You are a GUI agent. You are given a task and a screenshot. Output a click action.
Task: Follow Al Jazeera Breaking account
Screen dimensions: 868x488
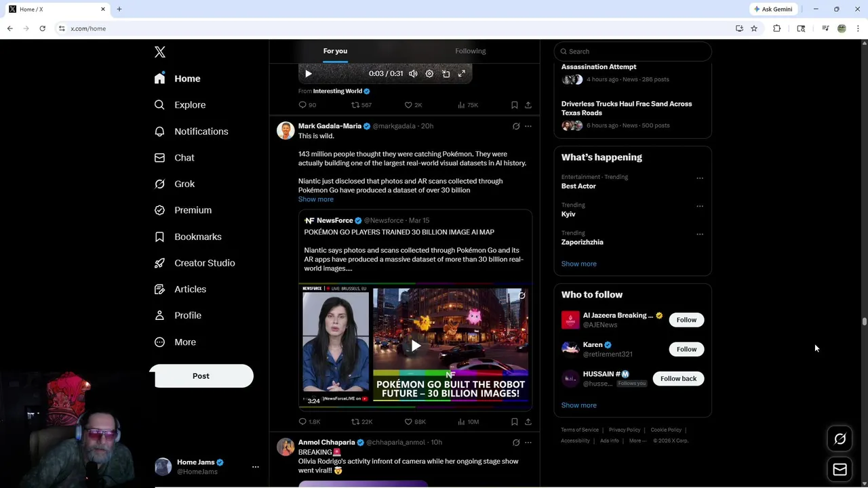pyautogui.click(x=686, y=320)
